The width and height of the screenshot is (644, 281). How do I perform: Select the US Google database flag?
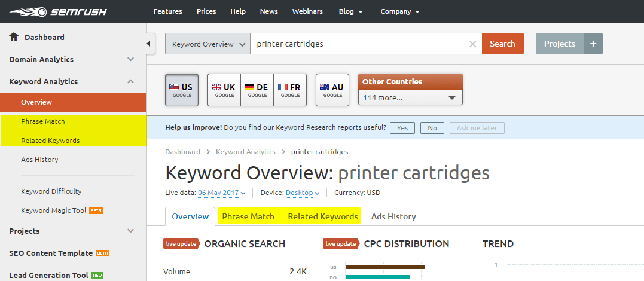point(182,90)
